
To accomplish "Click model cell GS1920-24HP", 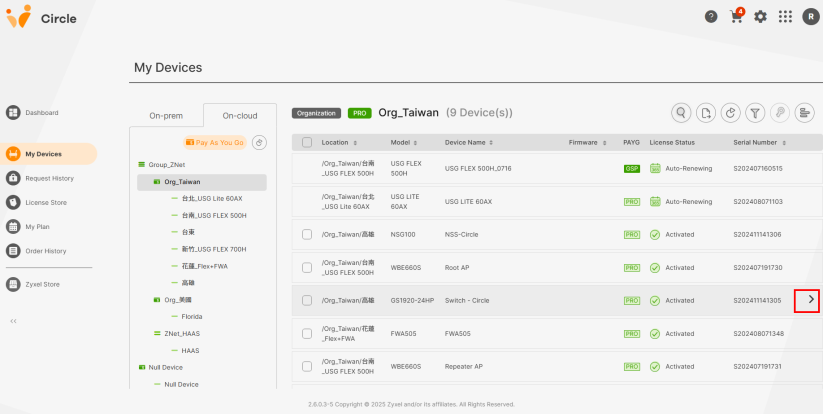I will click(x=413, y=301).
